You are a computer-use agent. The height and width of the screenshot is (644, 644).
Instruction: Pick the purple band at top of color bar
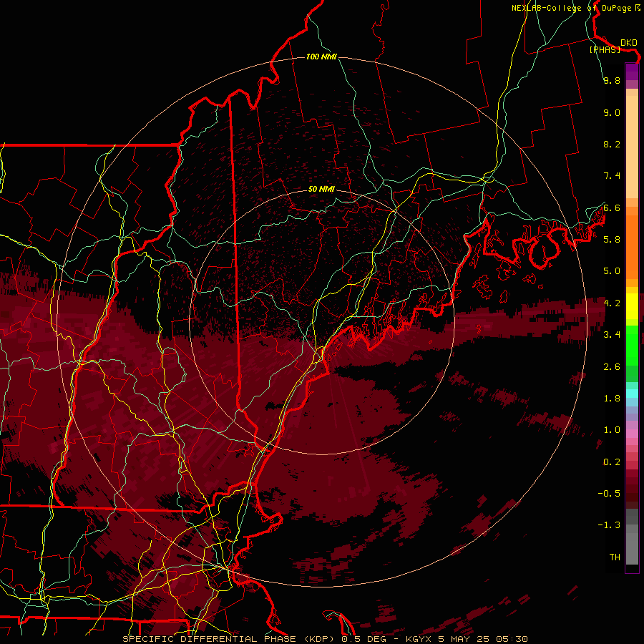pyautogui.click(x=632, y=72)
